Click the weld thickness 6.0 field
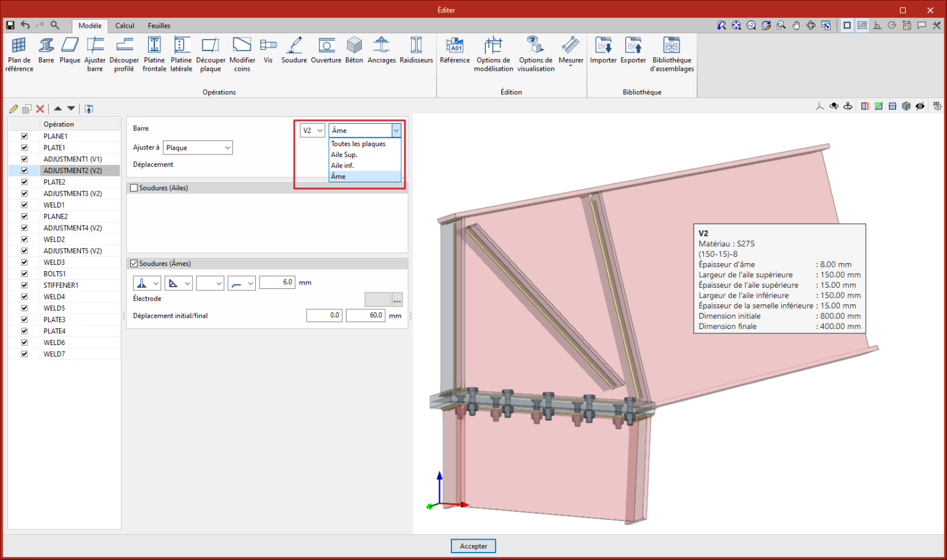The image size is (947, 560). (x=277, y=282)
